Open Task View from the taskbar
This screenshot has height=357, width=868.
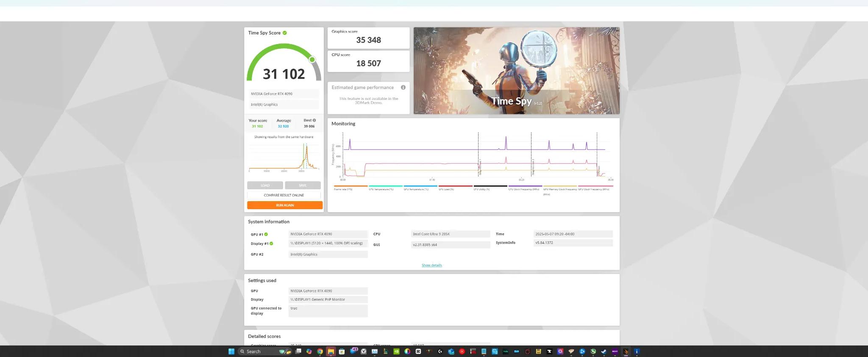point(298,351)
